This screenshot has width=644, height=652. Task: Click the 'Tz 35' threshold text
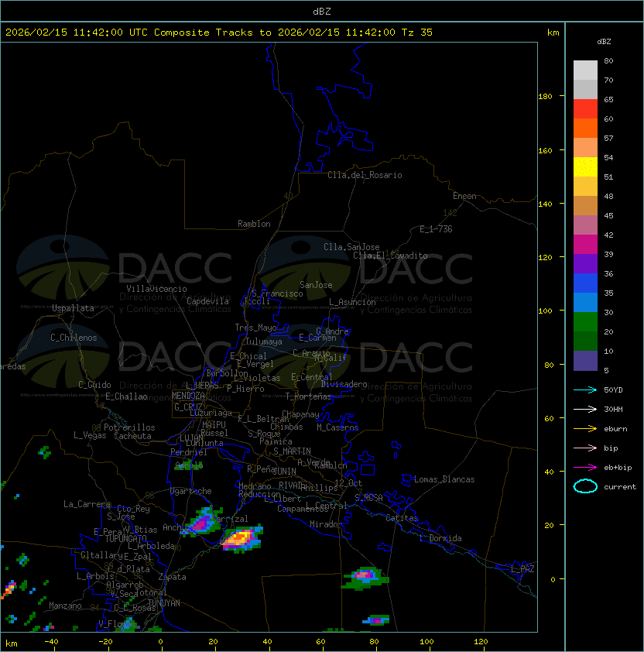click(417, 33)
